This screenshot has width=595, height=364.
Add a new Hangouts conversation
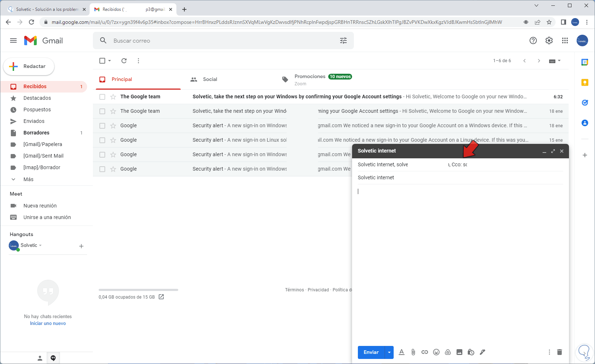click(x=81, y=246)
